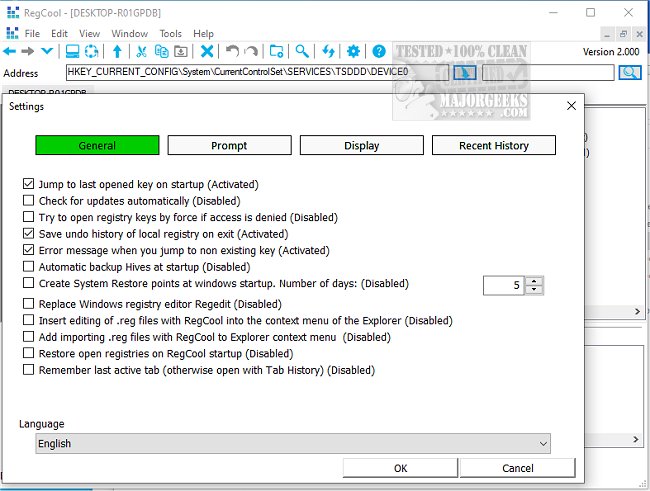This screenshot has width=650, height=491.
Task: Enable Insert editing of .reg files into context menu
Action: pyautogui.click(x=28, y=320)
